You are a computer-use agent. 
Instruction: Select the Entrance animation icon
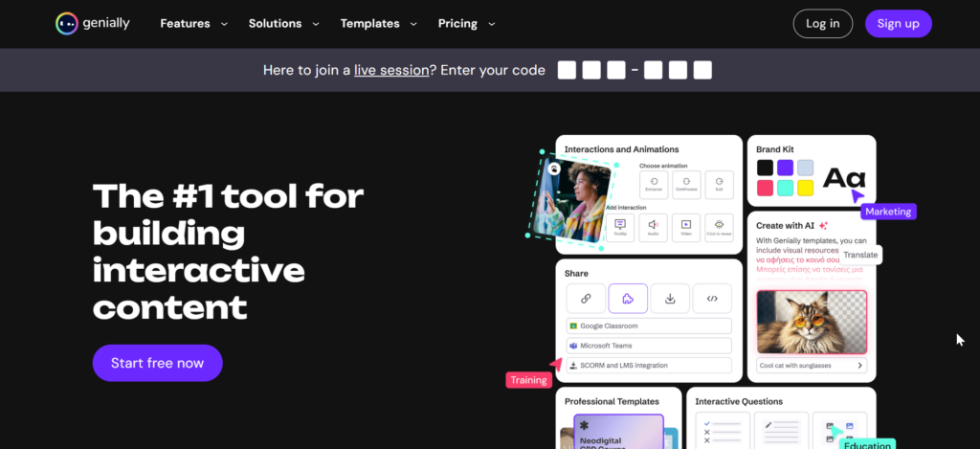tap(654, 184)
